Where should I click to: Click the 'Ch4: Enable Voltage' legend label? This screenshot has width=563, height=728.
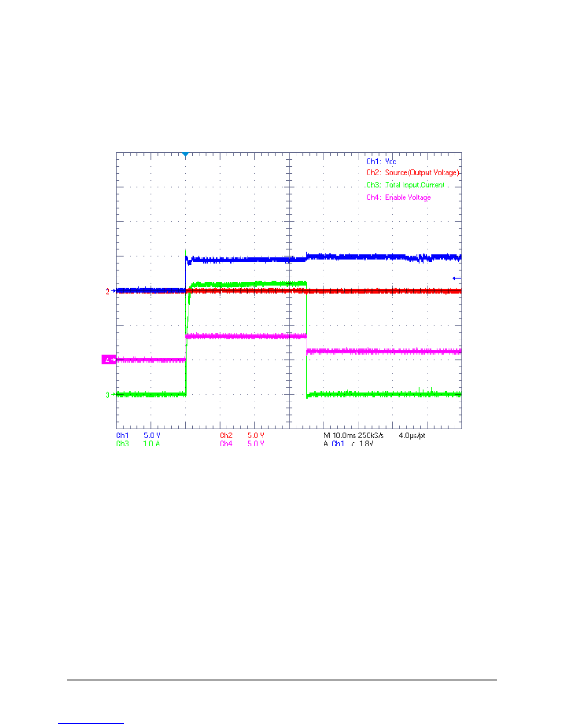pyautogui.click(x=398, y=198)
